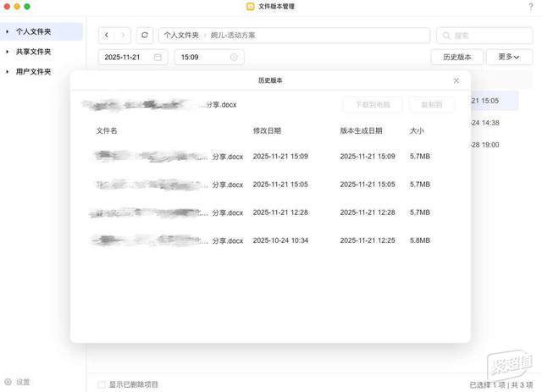Click the help question mark icon

click(530, 7)
